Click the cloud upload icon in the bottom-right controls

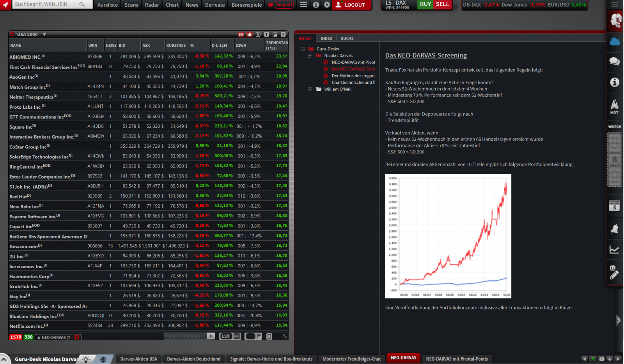[x=602, y=359]
